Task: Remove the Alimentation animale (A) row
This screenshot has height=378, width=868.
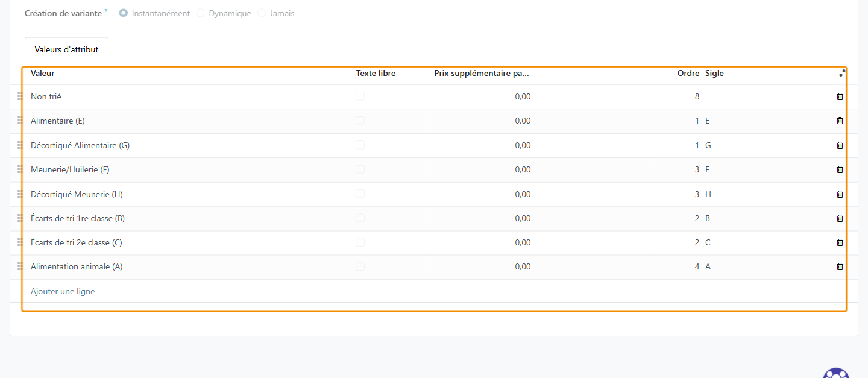Action: [840, 266]
